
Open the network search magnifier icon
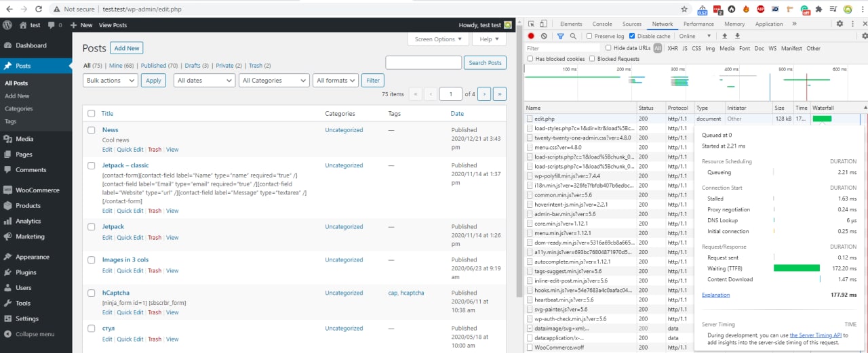point(573,36)
